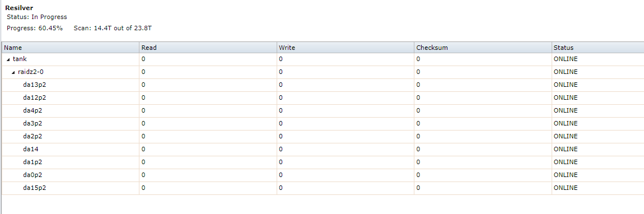Collapse the tank pool tree node
Screen dimensions: 644x214
point(8,59)
